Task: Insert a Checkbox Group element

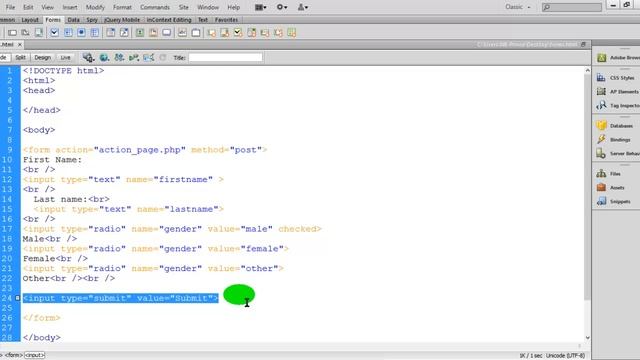Action: pyautogui.click(x=68, y=33)
